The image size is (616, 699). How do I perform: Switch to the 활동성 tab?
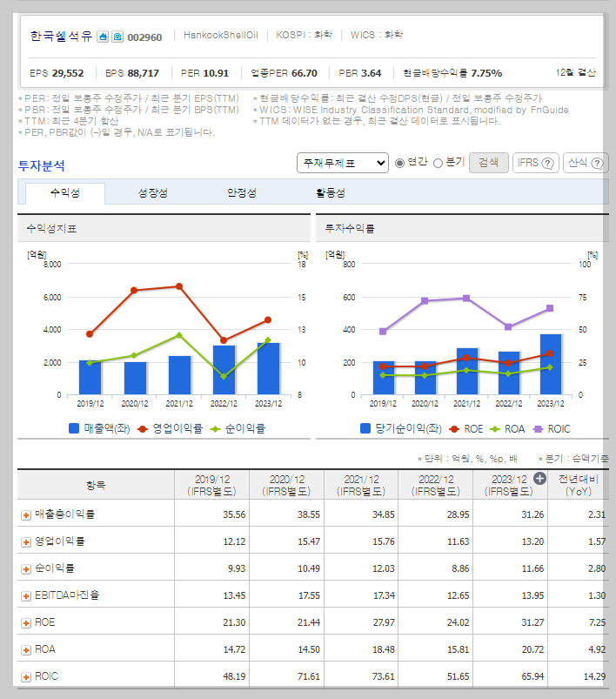331,193
